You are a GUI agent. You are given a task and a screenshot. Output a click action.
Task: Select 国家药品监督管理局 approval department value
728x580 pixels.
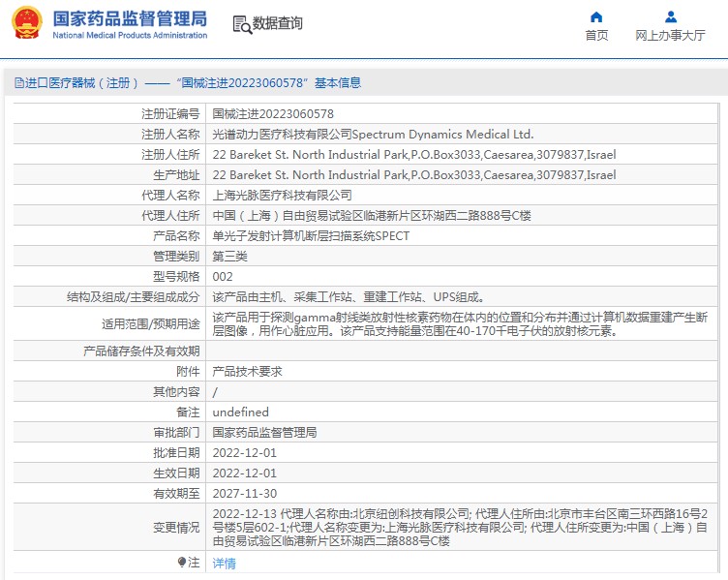click(264, 433)
